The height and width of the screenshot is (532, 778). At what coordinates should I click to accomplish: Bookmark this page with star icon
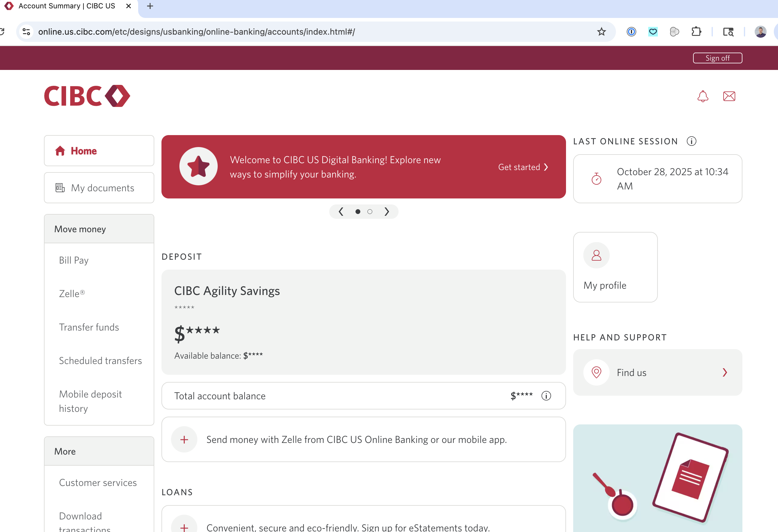tap(601, 32)
